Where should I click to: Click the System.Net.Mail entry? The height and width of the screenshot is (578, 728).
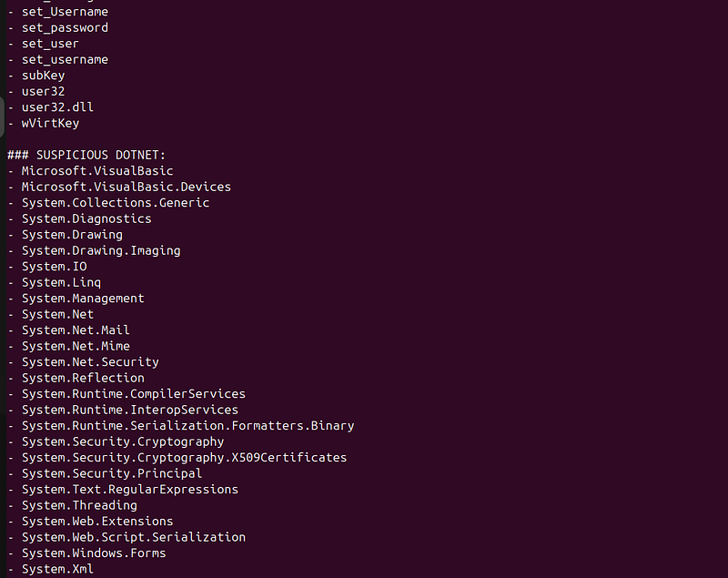coord(76,330)
